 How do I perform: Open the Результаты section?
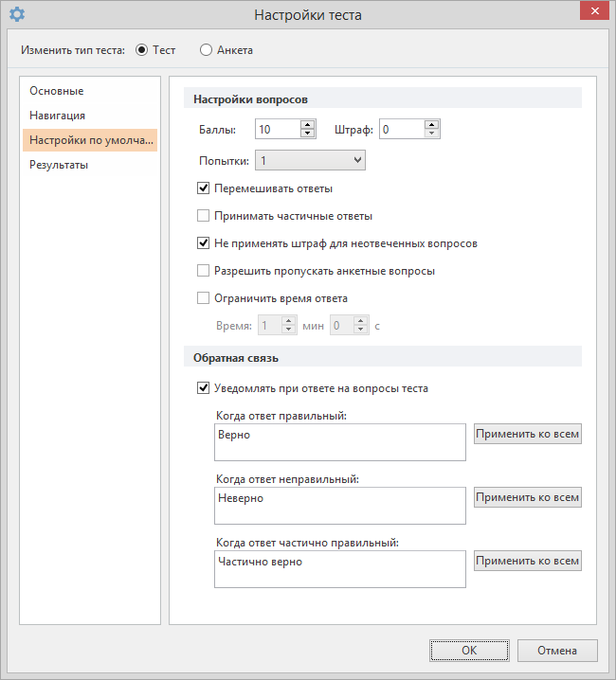59,165
